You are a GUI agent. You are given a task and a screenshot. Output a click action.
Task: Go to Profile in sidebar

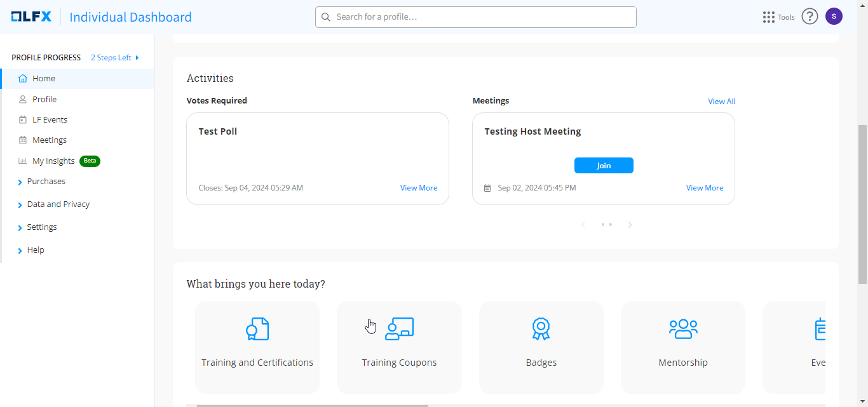[44, 99]
